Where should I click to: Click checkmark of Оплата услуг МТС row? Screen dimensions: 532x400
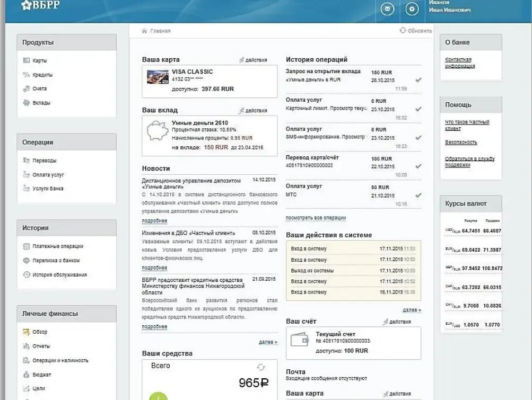(x=418, y=195)
